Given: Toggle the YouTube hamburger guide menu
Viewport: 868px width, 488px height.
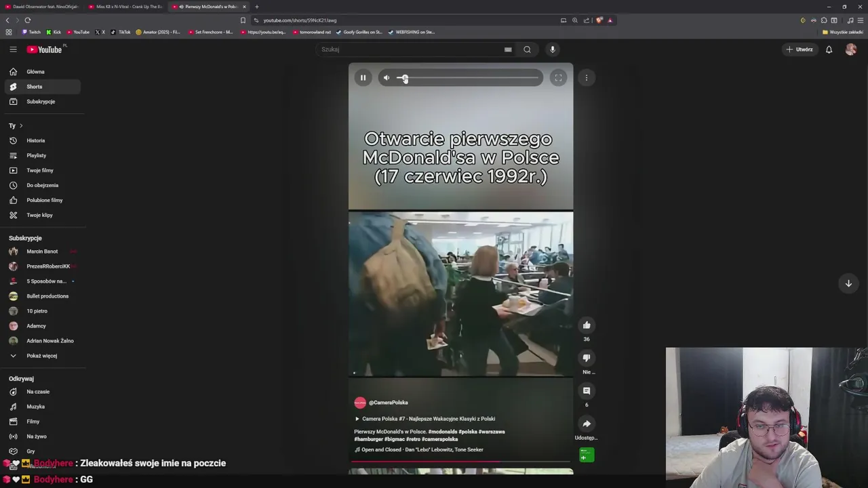Looking at the screenshot, I should (x=13, y=49).
